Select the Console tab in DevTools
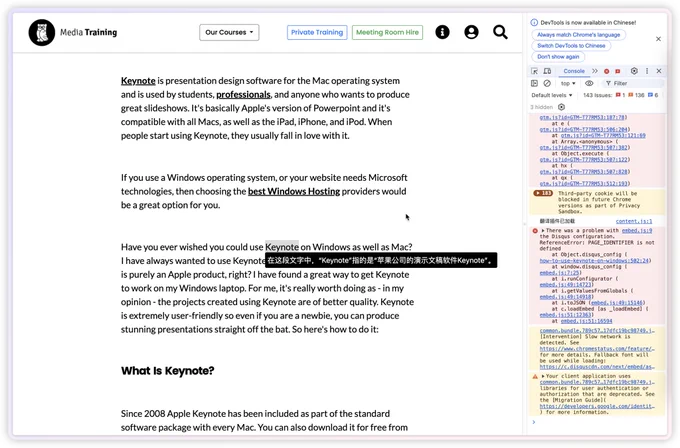The height and width of the screenshot is (448, 680). [574, 71]
